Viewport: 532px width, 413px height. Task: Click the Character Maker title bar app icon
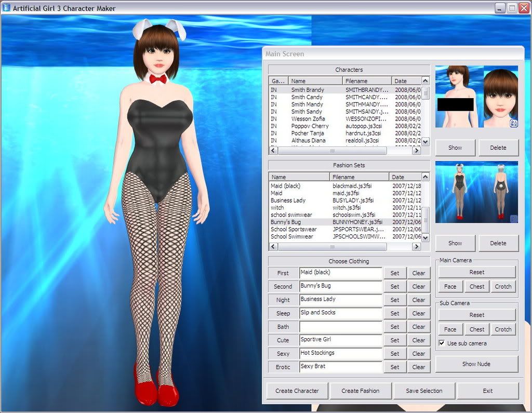pyautogui.click(x=6, y=7)
